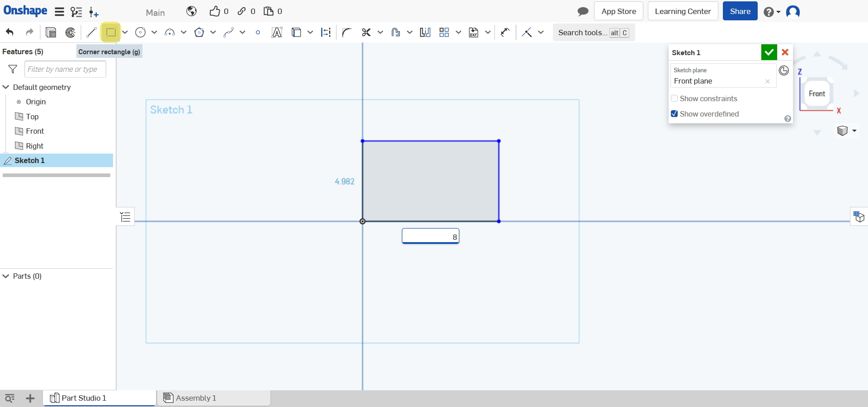Click the Filter by name input field
868x407 pixels.
tap(65, 69)
